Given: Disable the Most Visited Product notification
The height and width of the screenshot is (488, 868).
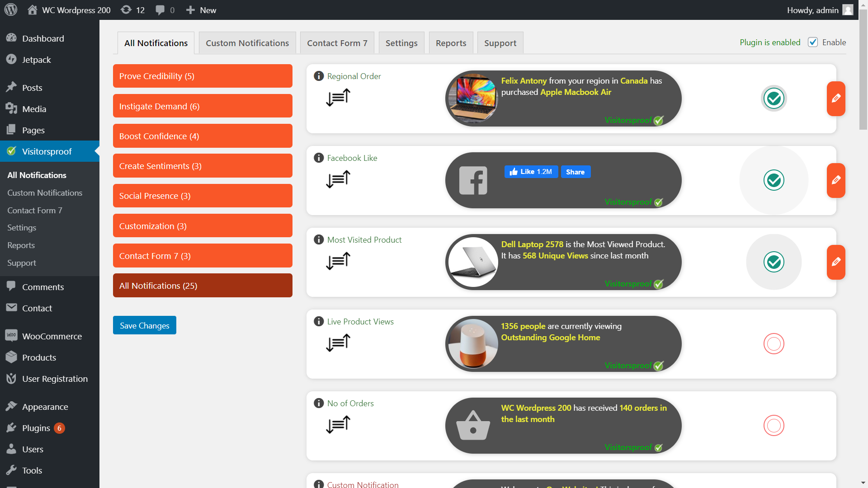Looking at the screenshot, I should (774, 262).
